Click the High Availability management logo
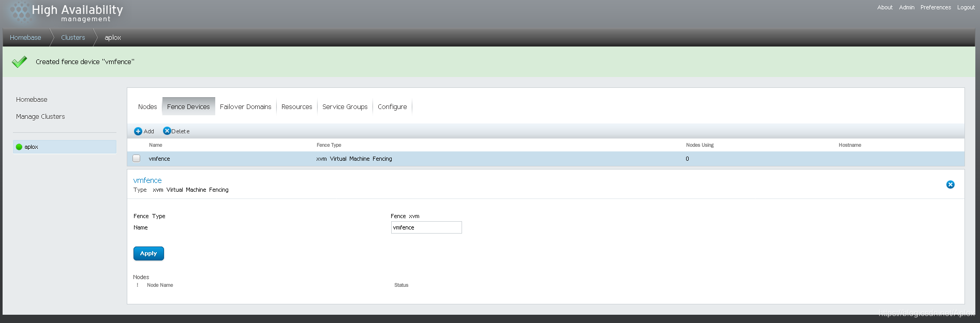 [x=66, y=13]
